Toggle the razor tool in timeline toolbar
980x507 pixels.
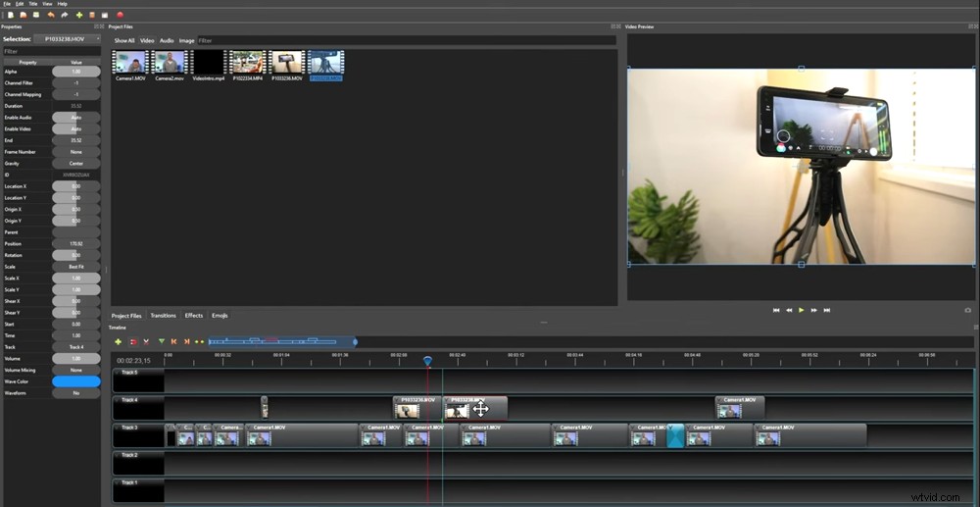coord(146,342)
